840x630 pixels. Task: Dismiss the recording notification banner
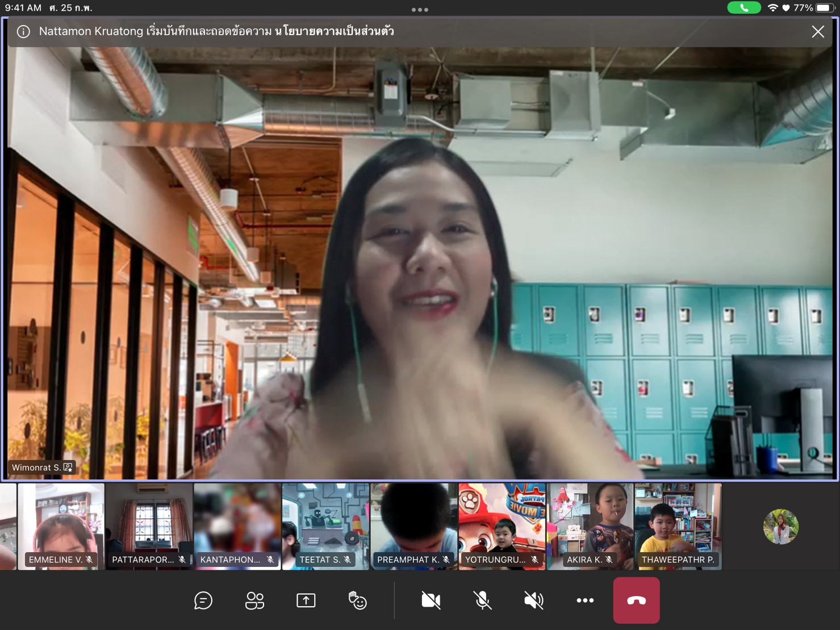pyautogui.click(x=817, y=32)
